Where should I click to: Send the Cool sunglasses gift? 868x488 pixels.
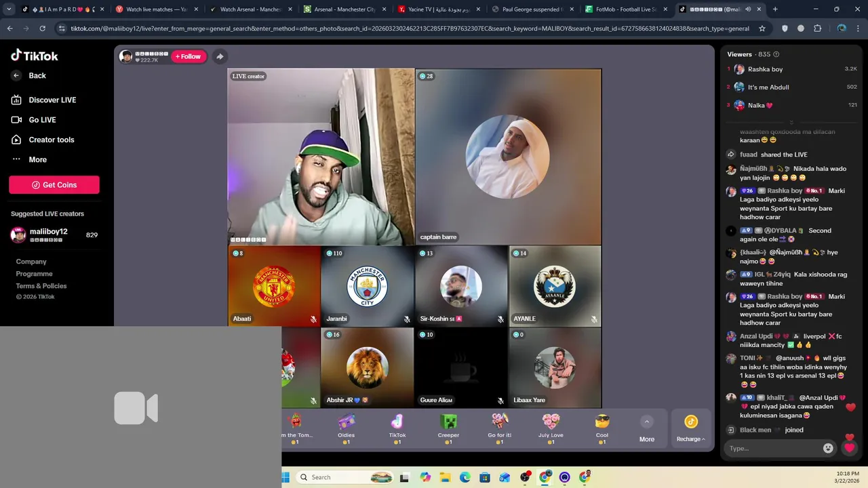(x=602, y=428)
